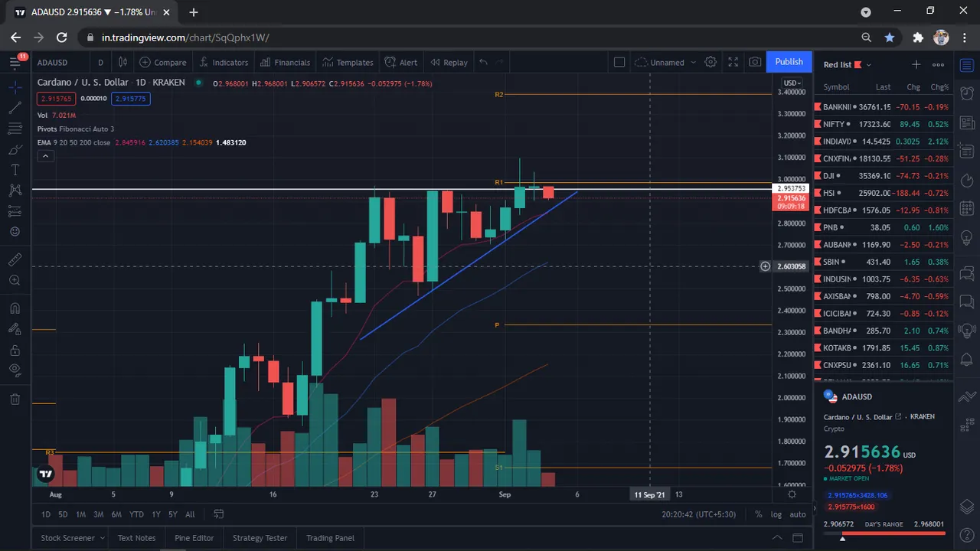The width and height of the screenshot is (980, 551).
Task: Select the brush drawing tool
Action: [x=15, y=149]
